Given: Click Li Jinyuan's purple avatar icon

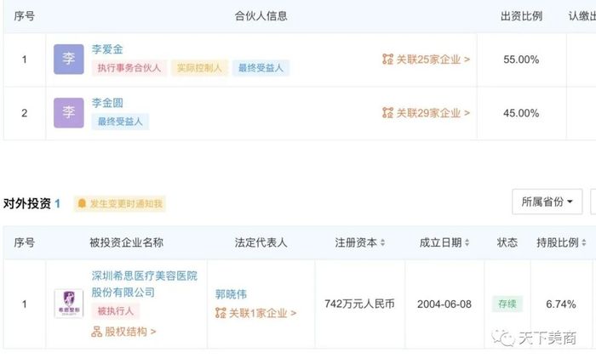Looking at the screenshot, I should click(68, 112).
